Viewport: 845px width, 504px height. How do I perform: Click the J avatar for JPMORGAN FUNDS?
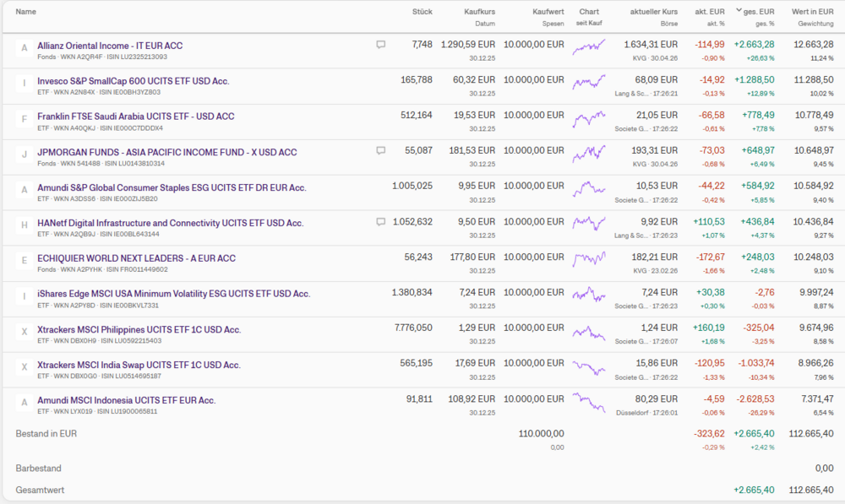[25, 155]
